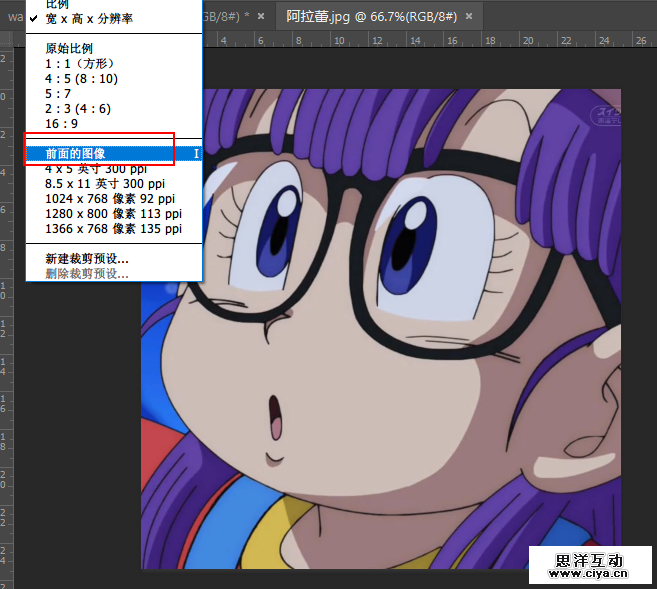Select the 比例 option at menu top
This screenshot has height=589, width=657.
tap(58, 5)
